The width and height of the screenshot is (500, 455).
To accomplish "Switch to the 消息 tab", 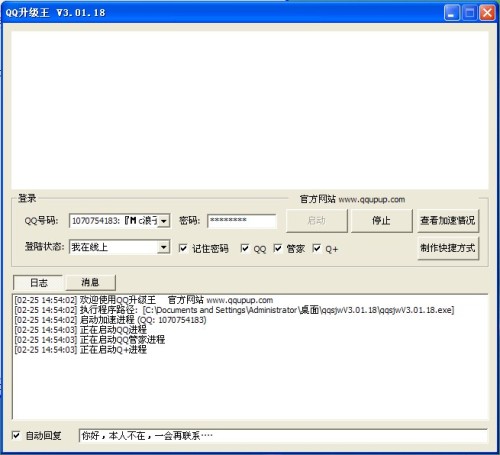I will pos(91,283).
